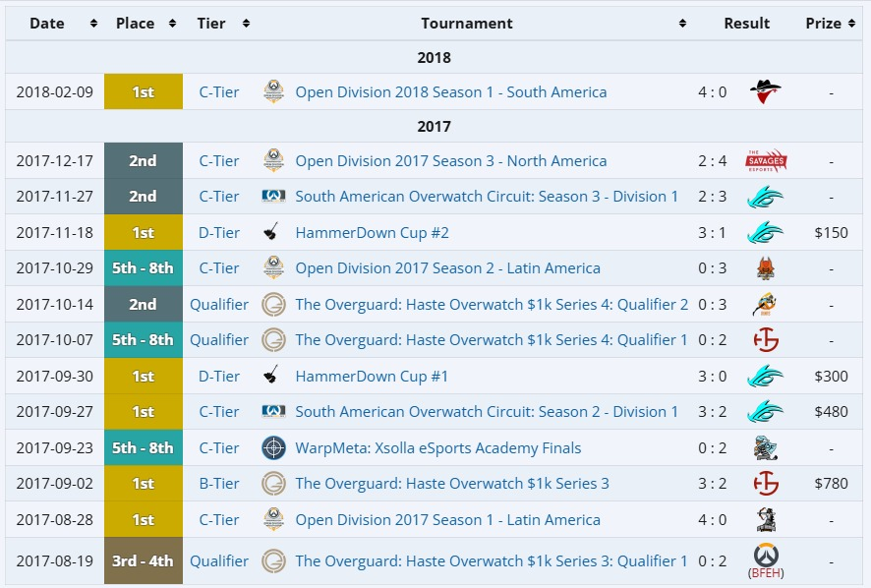This screenshot has height=588, width=871.
Task: Click hammer icon beside HammerDown Cup #2
Action: 271,231
